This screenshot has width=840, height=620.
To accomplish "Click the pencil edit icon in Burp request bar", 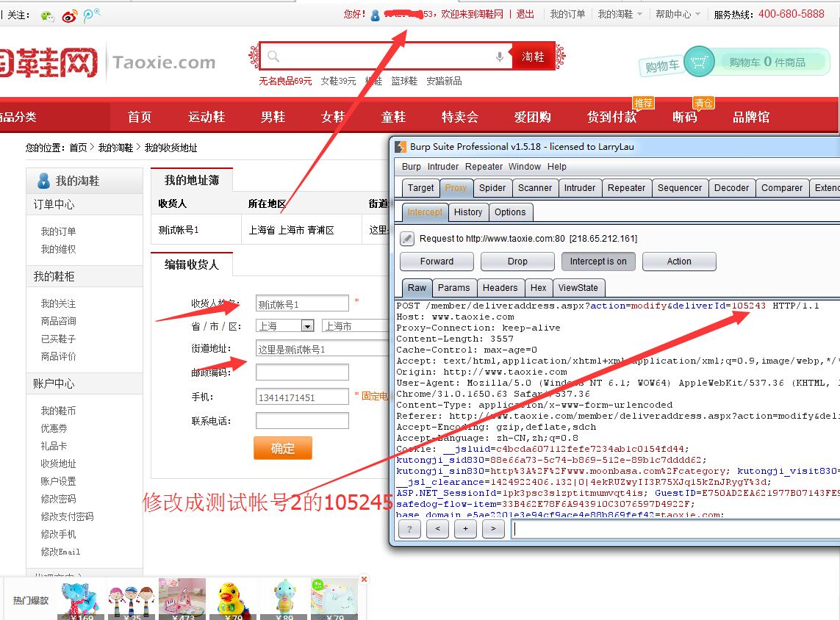I will (x=407, y=238).
